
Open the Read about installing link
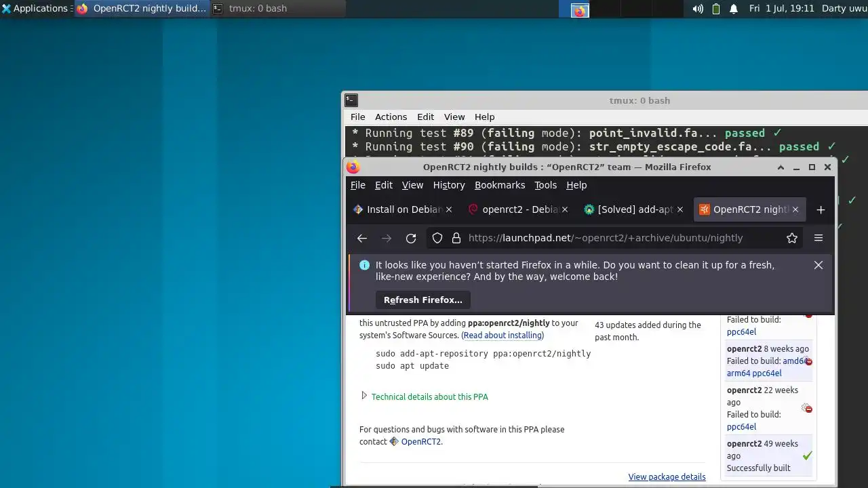502,335
